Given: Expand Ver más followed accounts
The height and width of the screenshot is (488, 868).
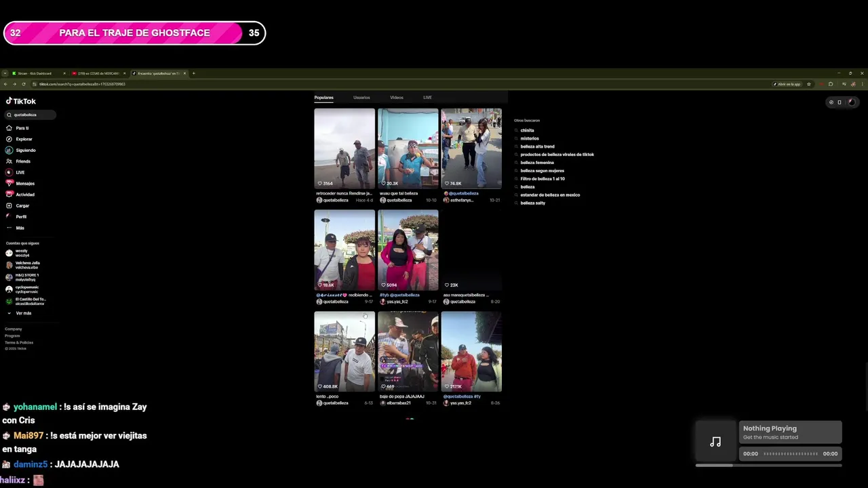Looking at the screenshot, I should tap(20, 313).
